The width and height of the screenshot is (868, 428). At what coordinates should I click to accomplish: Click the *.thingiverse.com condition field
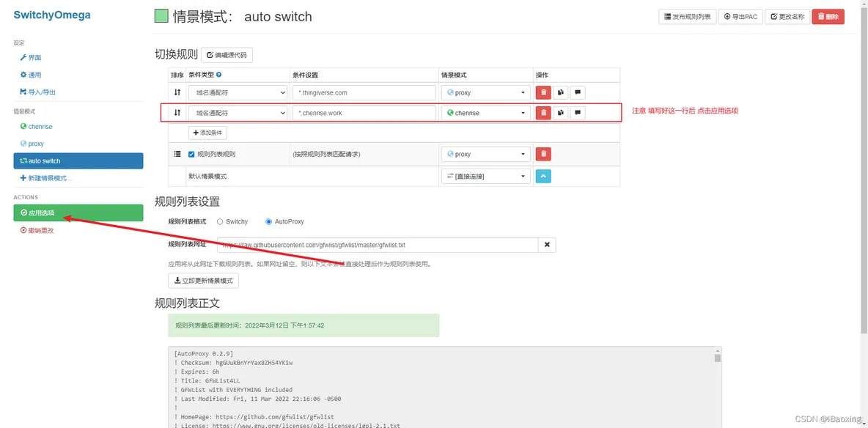coord(364,93)
